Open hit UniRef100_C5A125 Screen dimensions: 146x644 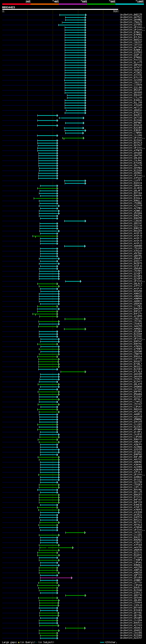(x=131, y=22)
